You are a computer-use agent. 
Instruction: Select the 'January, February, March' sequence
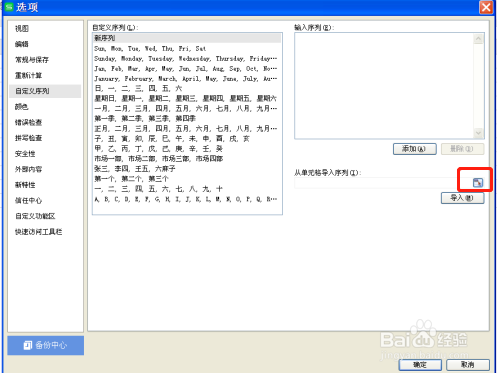pos(187,79)
